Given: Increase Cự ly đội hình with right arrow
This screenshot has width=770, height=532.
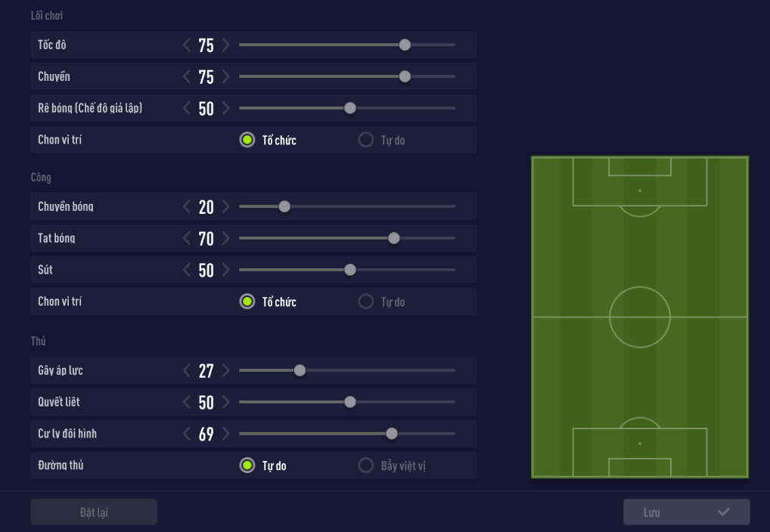Looking at the screenshot, I should click(x=225, y=435).
